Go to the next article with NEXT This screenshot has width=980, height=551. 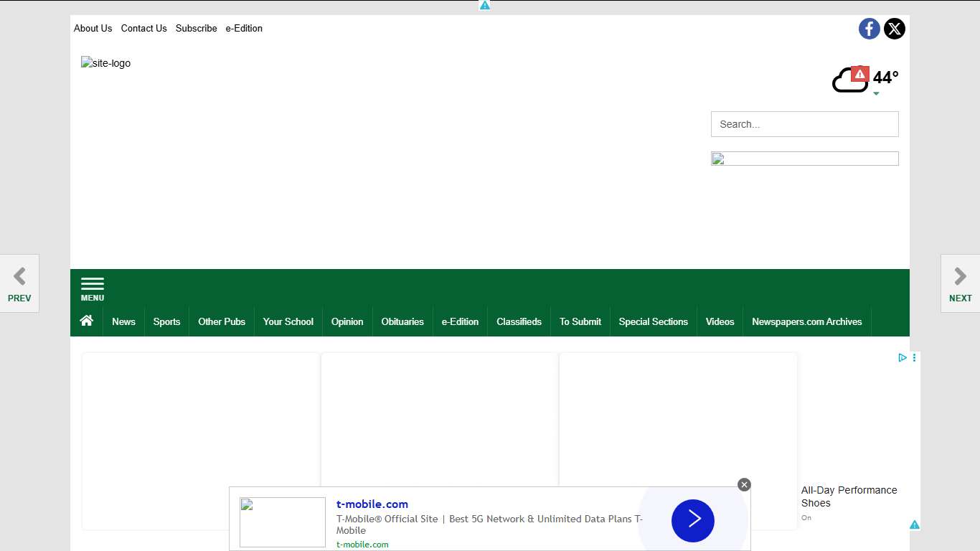[960, 283]
